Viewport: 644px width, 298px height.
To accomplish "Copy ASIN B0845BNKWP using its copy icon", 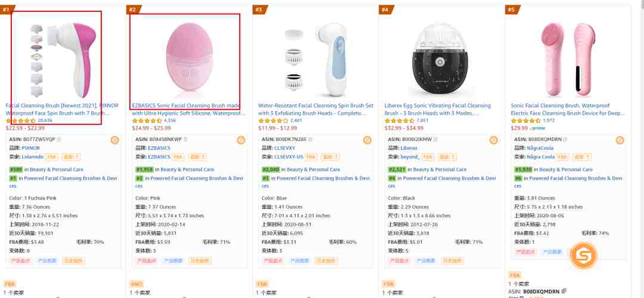I will click(x=185, y=140).
